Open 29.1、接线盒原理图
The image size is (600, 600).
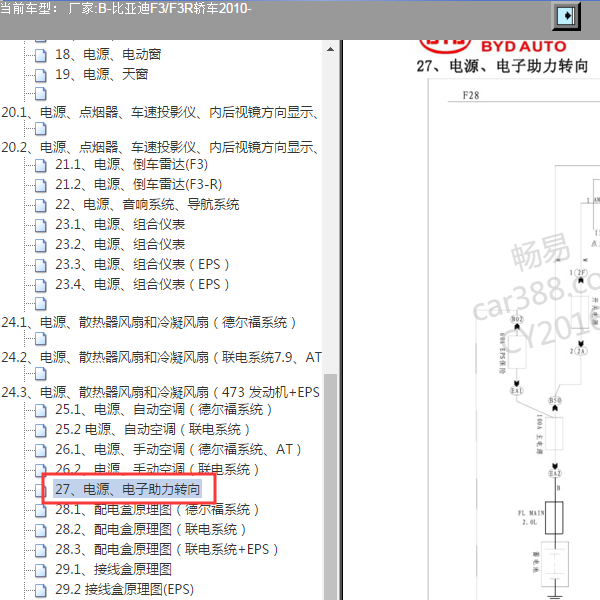tap(113, 569)
